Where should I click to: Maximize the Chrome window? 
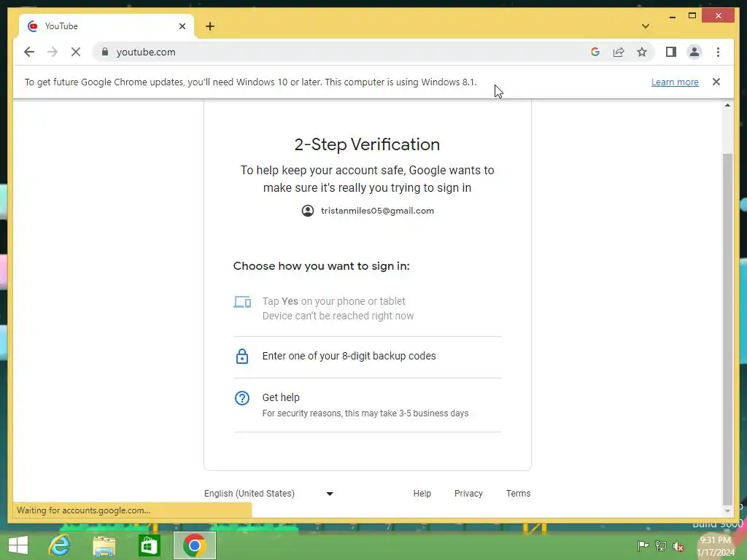[x=692, y=16]
